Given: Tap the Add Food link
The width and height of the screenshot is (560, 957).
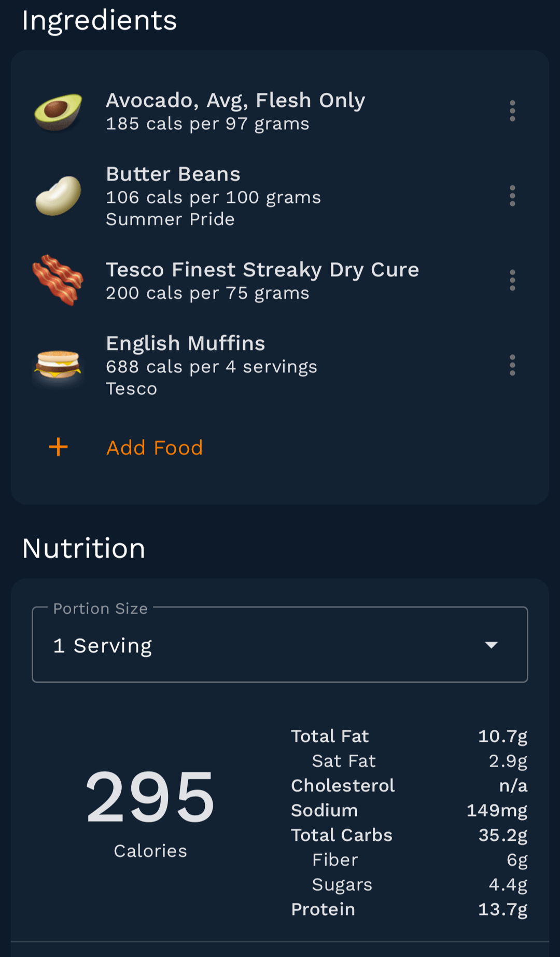Looking at the screenshot, I should click(155, 448).
